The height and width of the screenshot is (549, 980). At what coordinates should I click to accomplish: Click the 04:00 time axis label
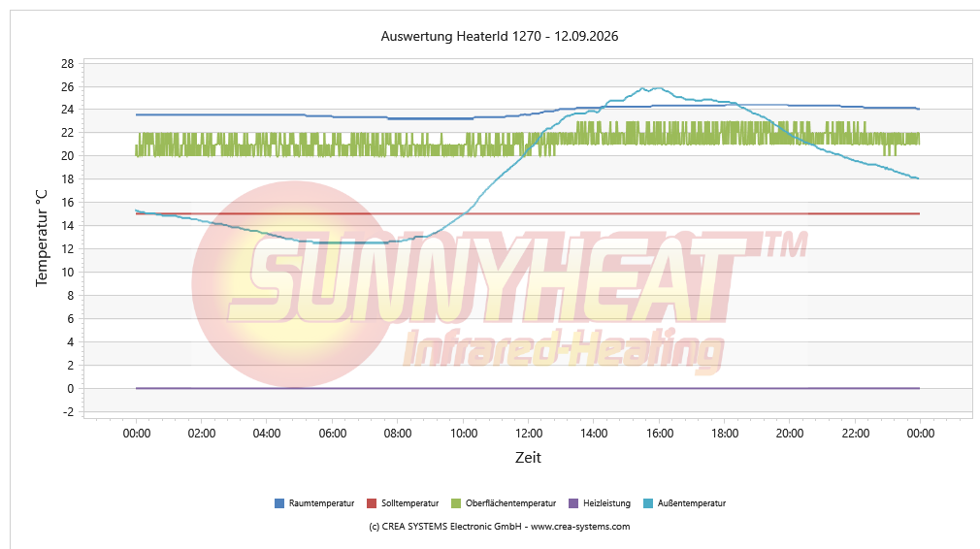[267, 434]
